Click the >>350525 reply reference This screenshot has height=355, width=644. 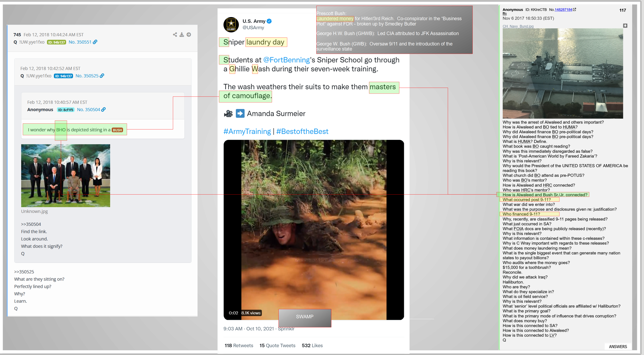tap(24, 272)
